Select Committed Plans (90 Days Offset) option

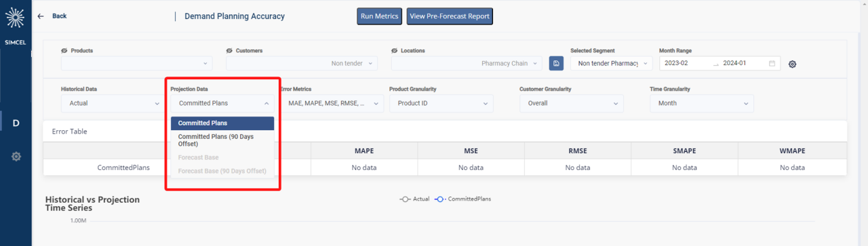click(x=222, y=140)
